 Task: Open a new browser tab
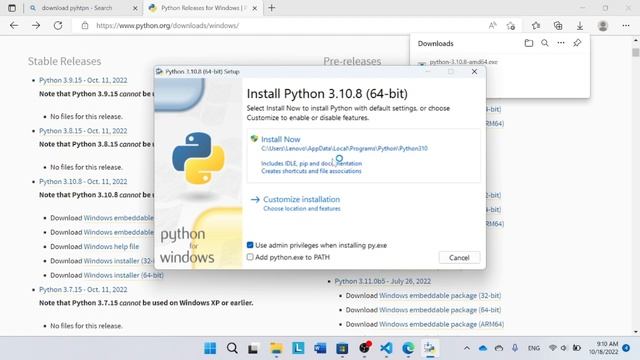(x=272, y=8)
